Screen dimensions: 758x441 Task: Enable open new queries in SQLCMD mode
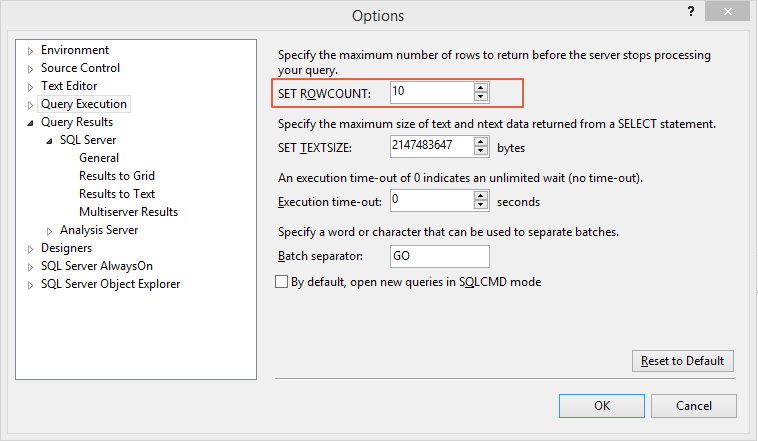coord(281,281)
